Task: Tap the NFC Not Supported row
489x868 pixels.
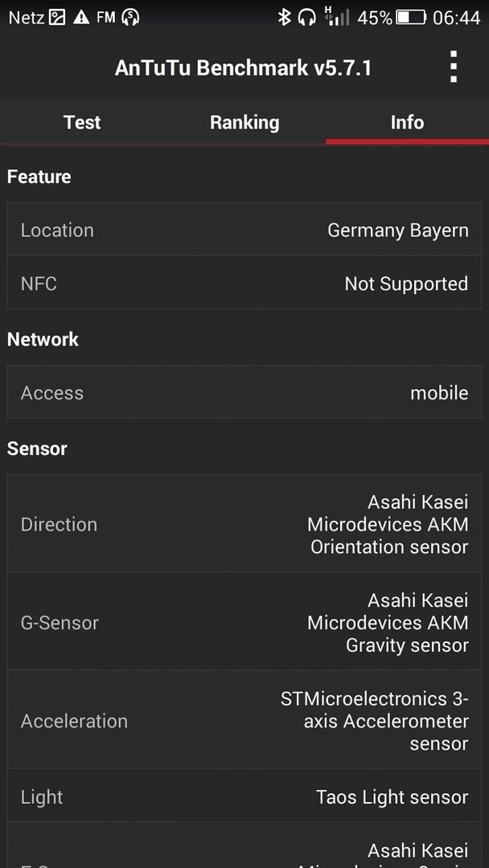Action: pos(244,283)
